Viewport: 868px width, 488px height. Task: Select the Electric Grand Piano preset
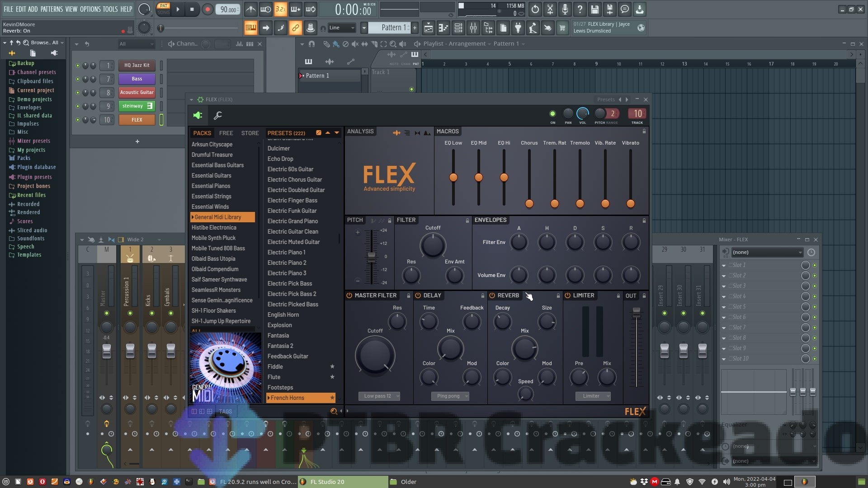[292, 221]
